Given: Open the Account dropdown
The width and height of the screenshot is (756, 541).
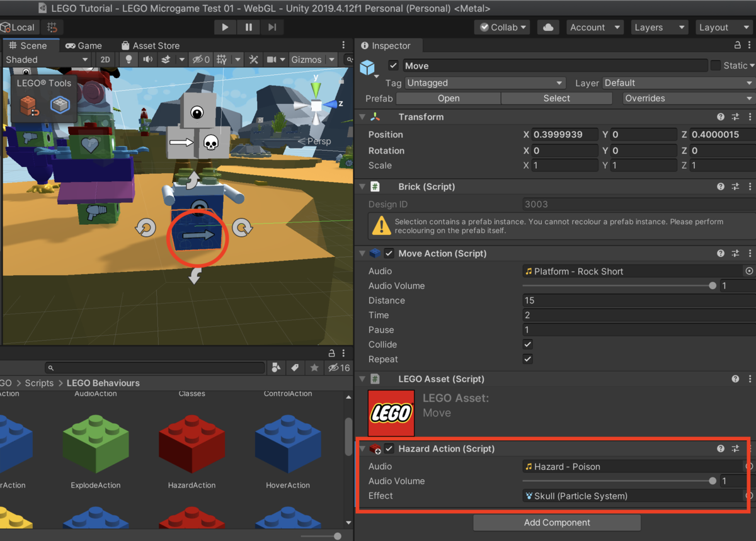Looking at the screenshot, I should (594, 27).
